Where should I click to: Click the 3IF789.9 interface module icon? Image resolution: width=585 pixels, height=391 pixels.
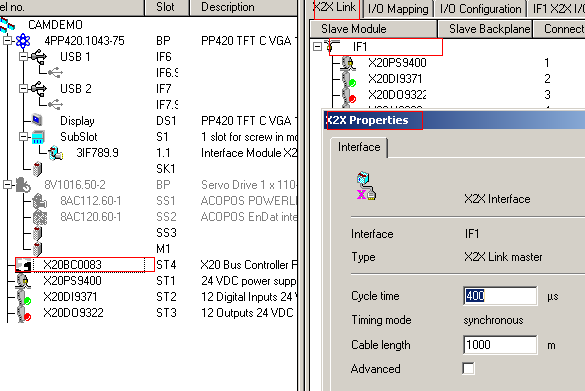click(56, 153)
